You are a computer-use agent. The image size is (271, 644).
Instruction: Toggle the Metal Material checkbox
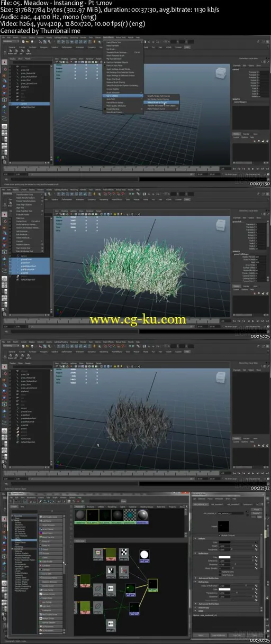pos(220,575)
